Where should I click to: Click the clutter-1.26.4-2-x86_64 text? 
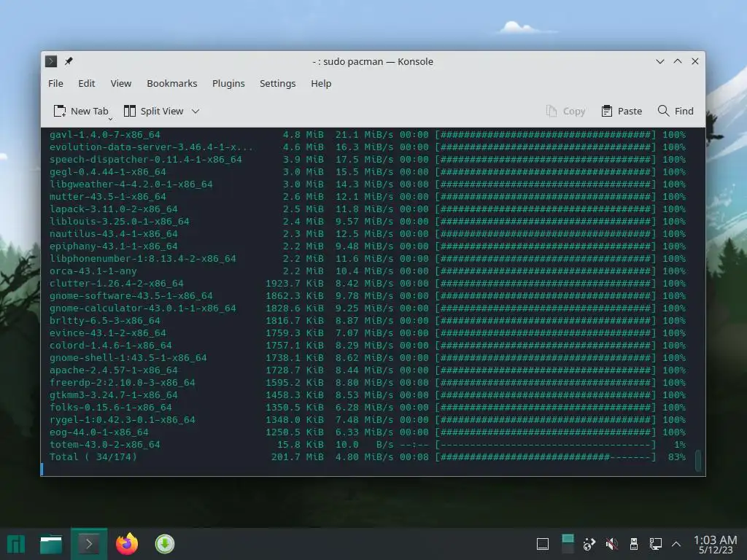[116, 284]
